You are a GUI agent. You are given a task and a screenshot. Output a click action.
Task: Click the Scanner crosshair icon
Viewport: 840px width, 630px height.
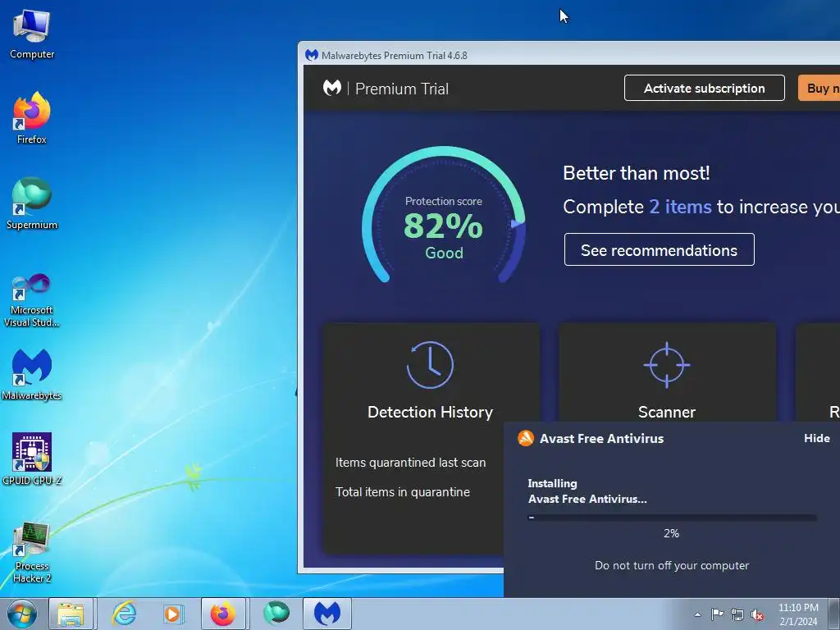(x=666, y=365)
